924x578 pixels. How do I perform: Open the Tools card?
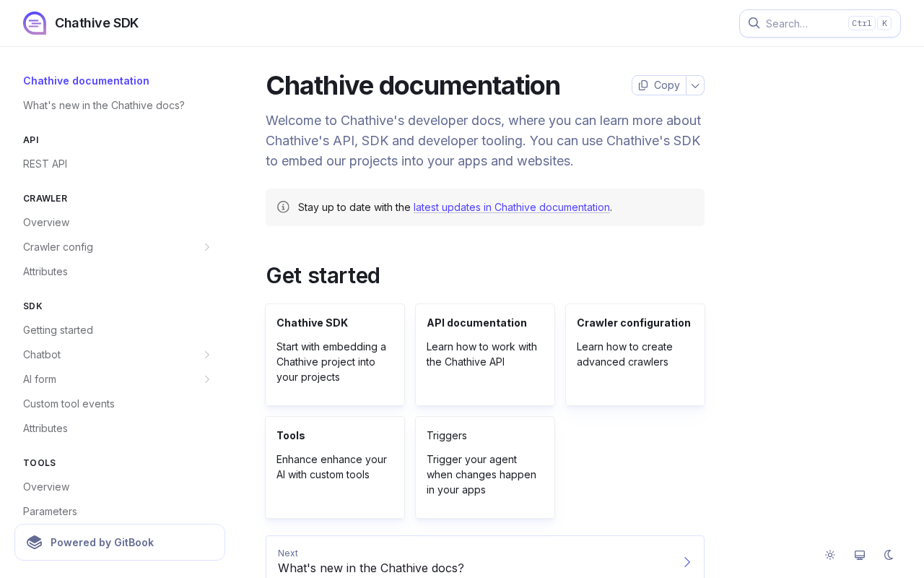(x=335, y=467)
